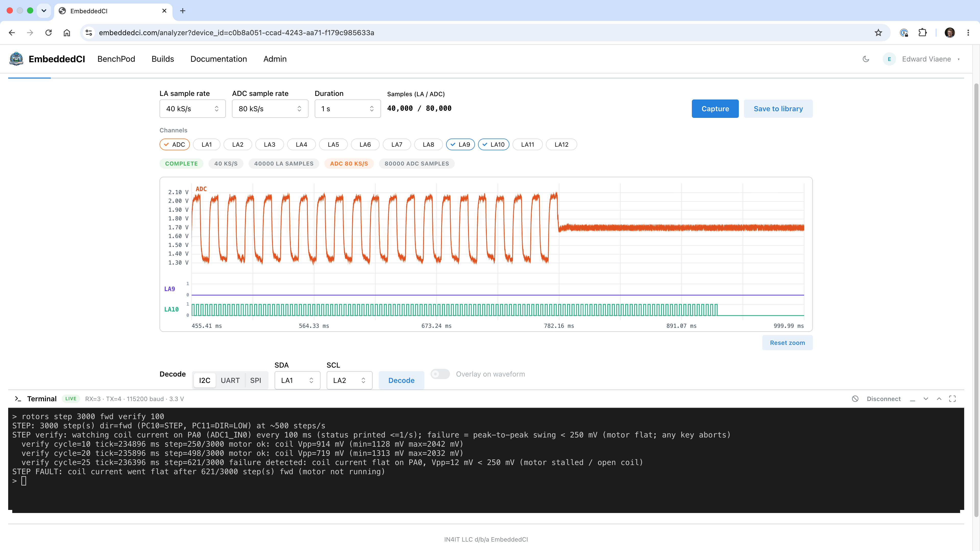Click the EmbeddedCI robot logo
This screenshot has width=980, height=551.
16,59
